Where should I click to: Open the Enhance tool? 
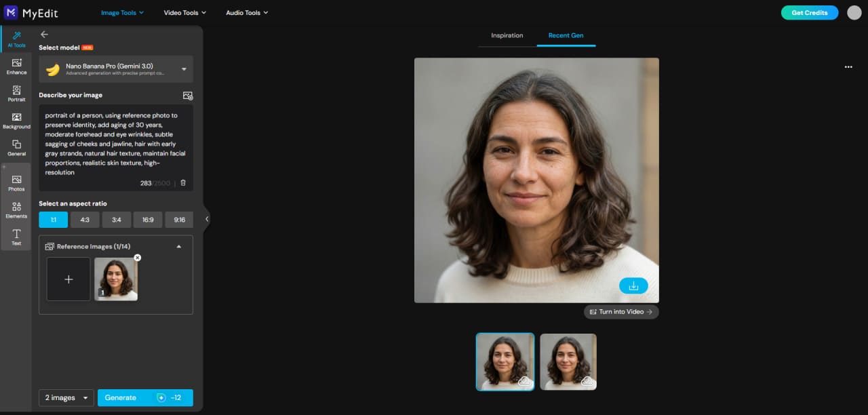16,66
